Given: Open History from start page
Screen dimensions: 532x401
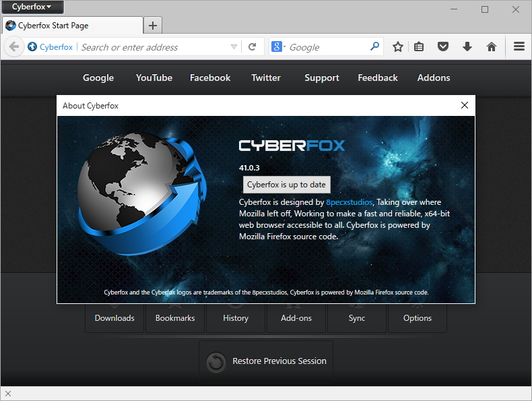Looking at the screenshot, I should coord(236,318).
